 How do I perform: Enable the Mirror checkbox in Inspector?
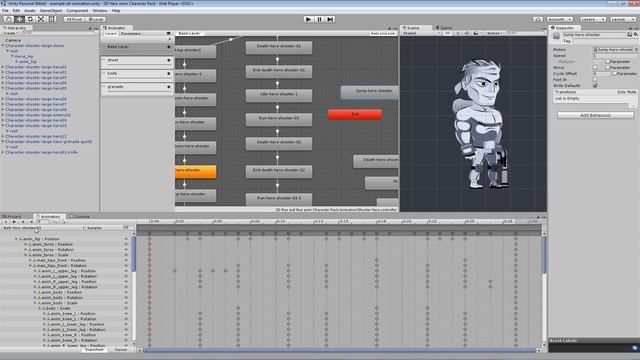(x=595, y=68)
